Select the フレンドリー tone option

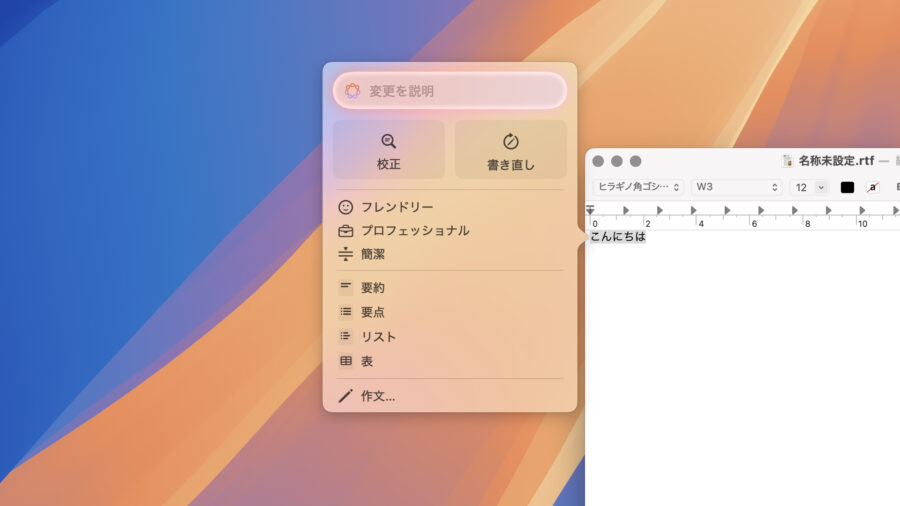coord(449,207)
